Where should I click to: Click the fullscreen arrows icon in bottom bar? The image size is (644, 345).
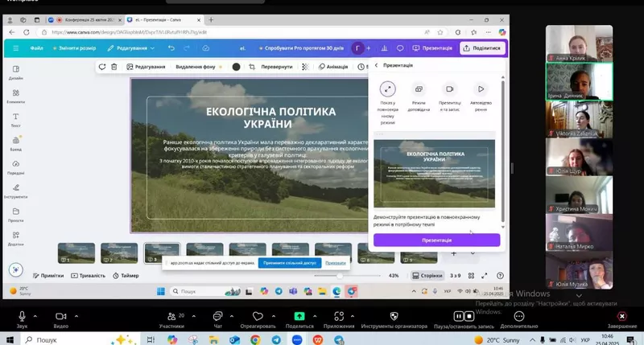(x=485, y=276)
